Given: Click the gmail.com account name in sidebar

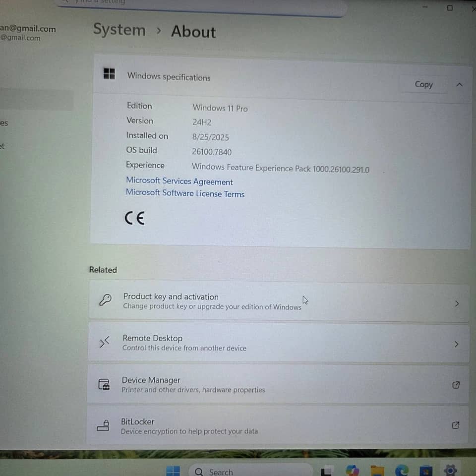Looking at the screenshot, I should click(x=28, y=29).
